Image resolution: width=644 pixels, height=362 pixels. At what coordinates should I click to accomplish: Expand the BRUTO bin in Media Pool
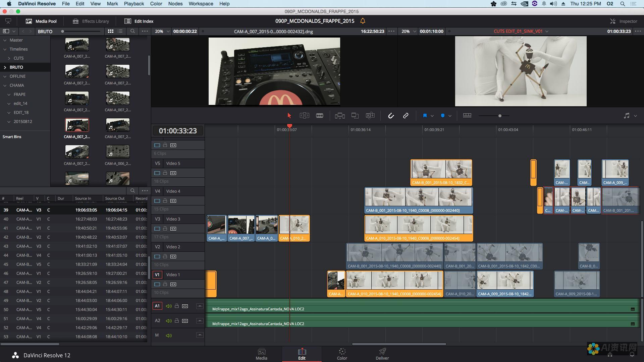coord(5,67)
